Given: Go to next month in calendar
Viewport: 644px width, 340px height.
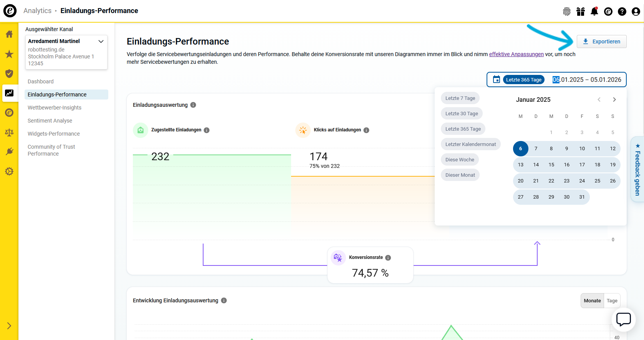Looking at the screenshot, I should pos(614,100).
